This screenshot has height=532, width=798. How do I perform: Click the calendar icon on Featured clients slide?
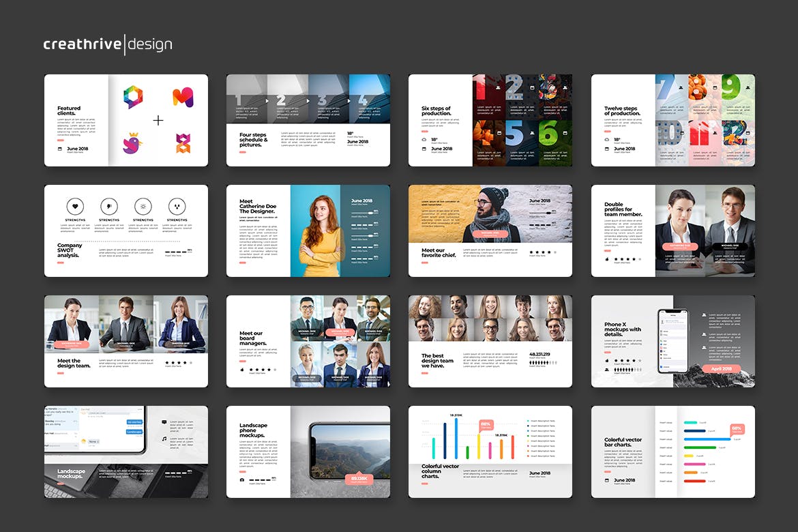coord(60,149)
